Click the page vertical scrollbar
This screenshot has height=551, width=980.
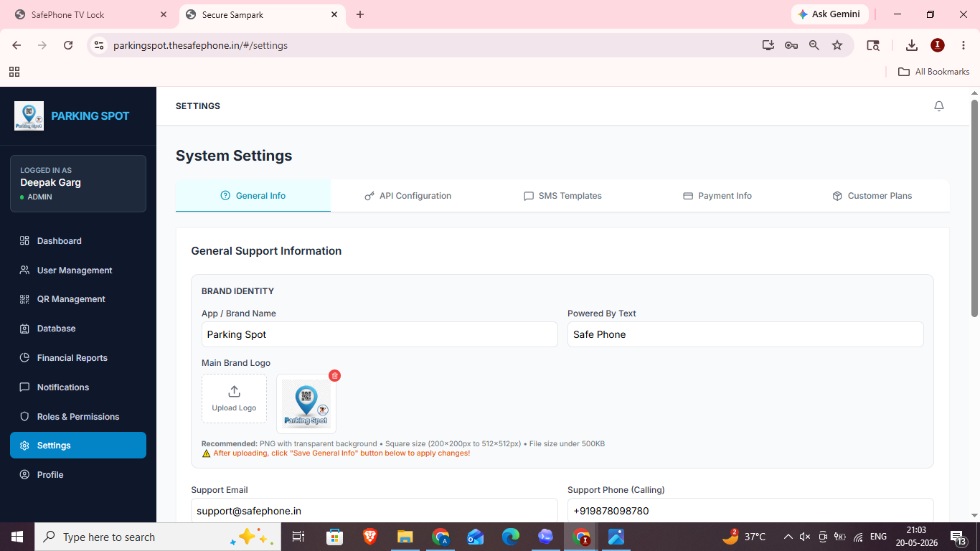[975, 208]
